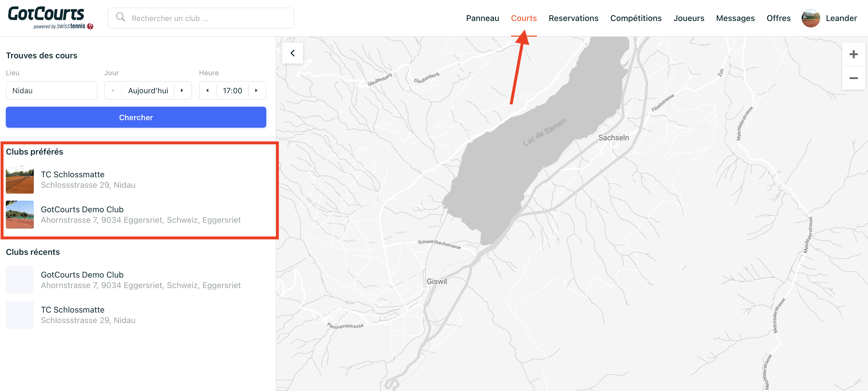Image resolution: width=868 pixels, height=391 pixels.
Task: Open the Messages tab
Action: 735,18
